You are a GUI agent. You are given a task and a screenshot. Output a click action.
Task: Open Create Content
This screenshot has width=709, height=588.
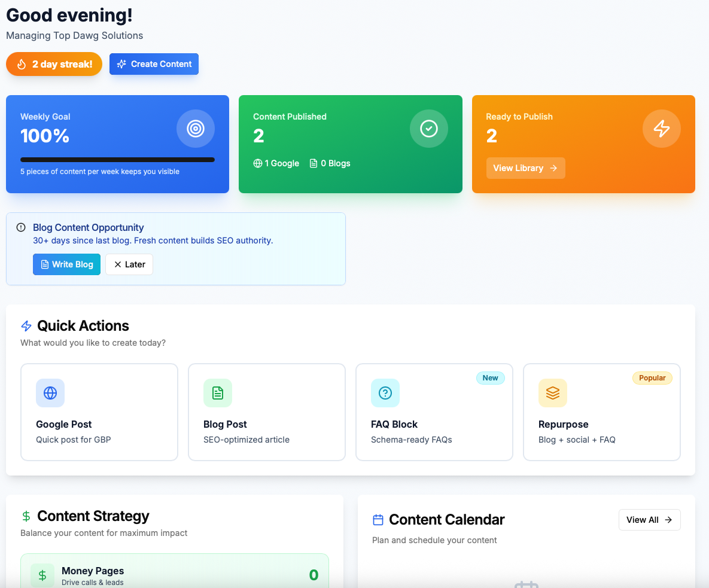[x=154, y=64]
